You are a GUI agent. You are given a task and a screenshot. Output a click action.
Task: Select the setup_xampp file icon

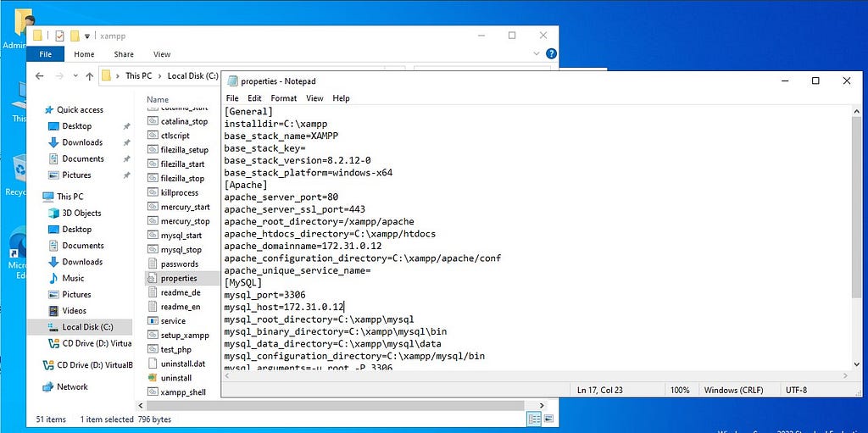[153, 336]
